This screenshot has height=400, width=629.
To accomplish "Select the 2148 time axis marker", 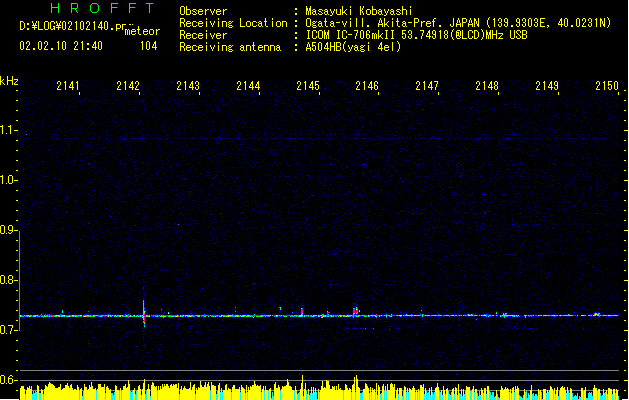I will (x=487, y=86).
